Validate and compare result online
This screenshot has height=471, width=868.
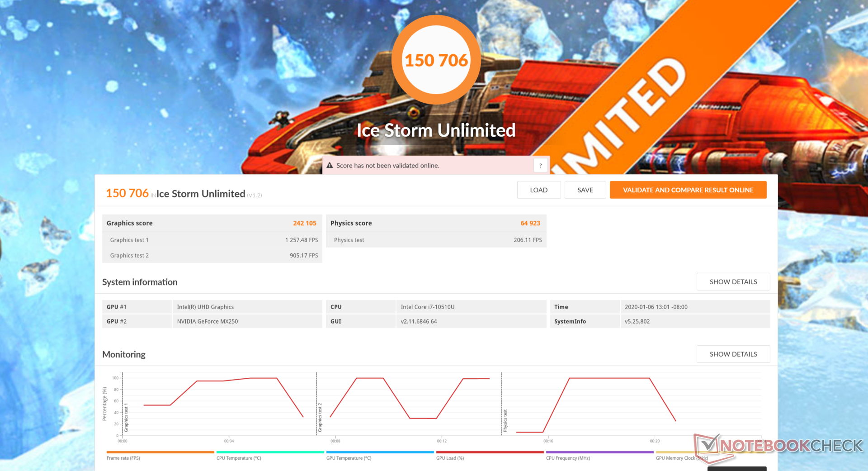pos(688,190)
